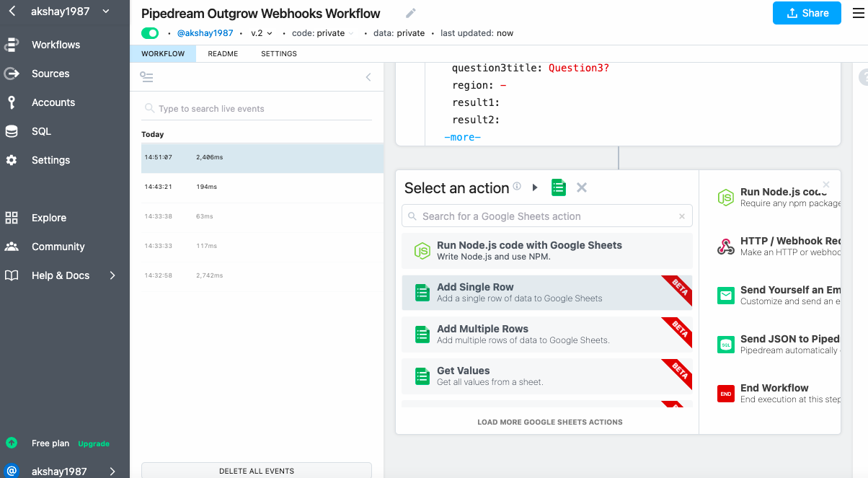Image resolution: width=868 pixels, height=478 pixels.
Task: Open the Settings gear icon
Action: [x=12, y=160]
